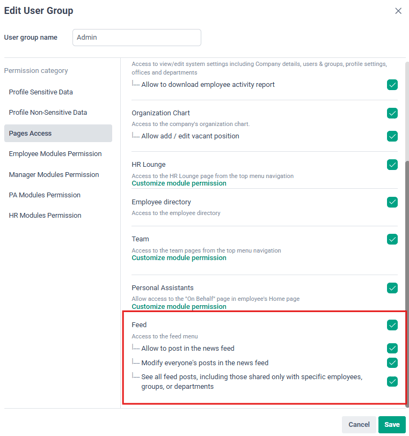Uncheck download employee activity report checkbox
Screen dimensions: 409x436
[392, 85]
